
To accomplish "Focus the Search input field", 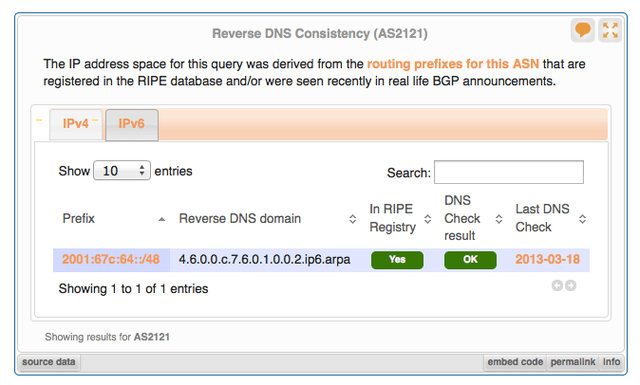I will (509, 172).
